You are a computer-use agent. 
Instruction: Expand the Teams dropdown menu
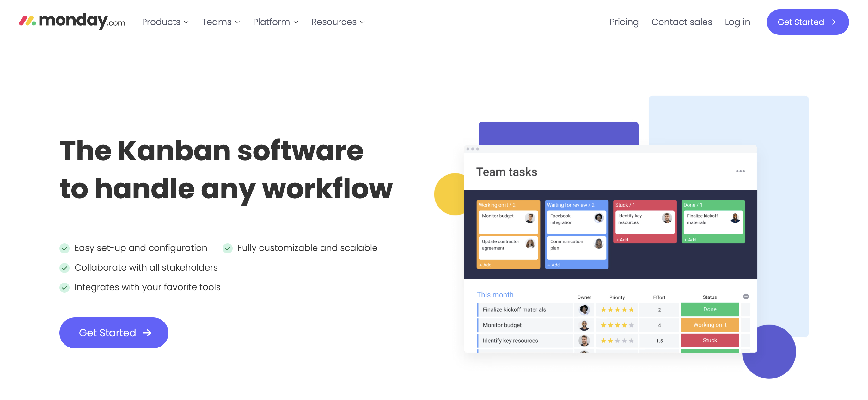[x=220, y=22]
